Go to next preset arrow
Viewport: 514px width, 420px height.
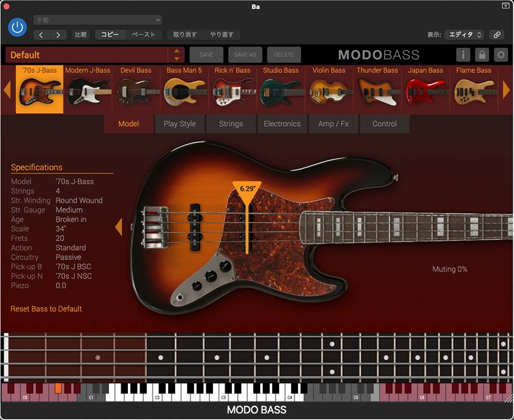click(x=58, y=35)
